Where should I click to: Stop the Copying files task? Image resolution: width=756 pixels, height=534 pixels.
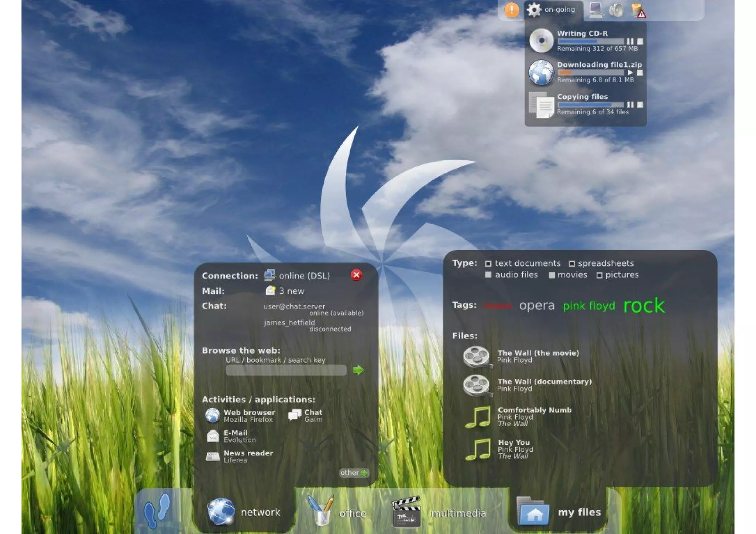click(640, 105)
